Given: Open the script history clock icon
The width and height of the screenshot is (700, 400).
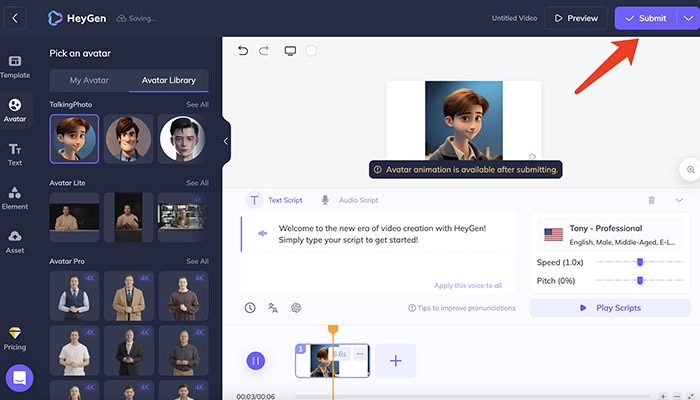Looking at the screenshot, I should 250,308.
